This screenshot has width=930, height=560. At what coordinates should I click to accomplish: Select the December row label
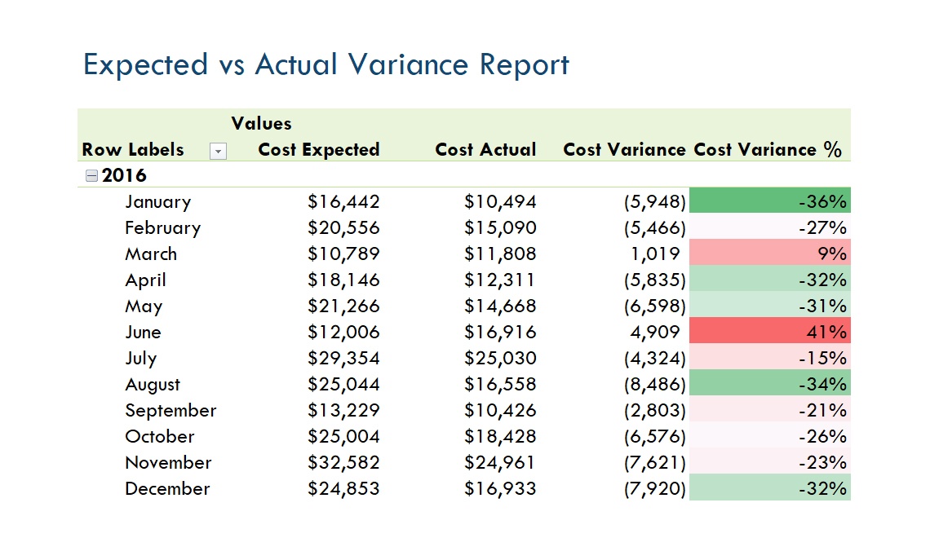167,488
